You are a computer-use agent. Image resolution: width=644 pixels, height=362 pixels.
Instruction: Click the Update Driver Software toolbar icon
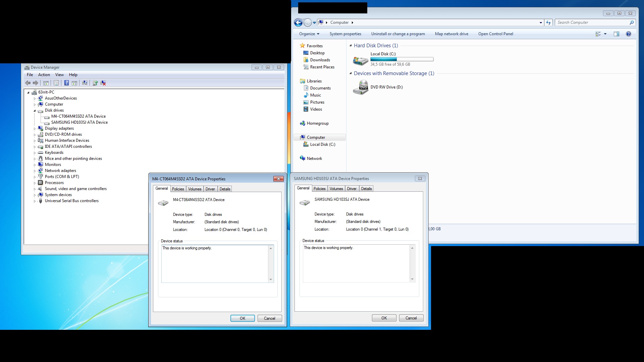click(x=95, y=83)
